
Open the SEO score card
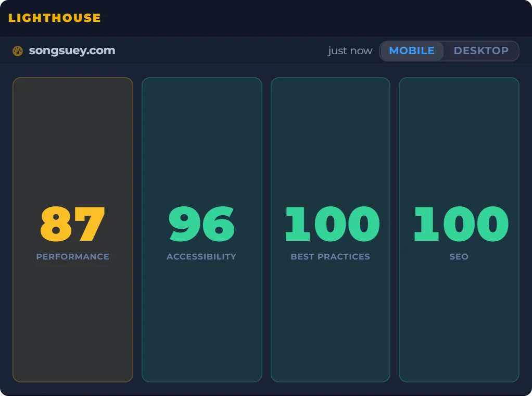[459, 230]
